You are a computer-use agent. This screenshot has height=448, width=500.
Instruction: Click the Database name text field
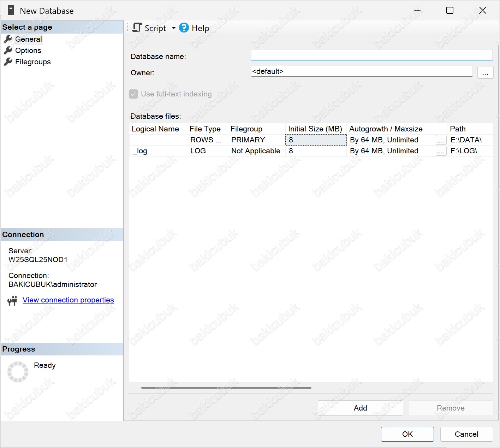371,55
